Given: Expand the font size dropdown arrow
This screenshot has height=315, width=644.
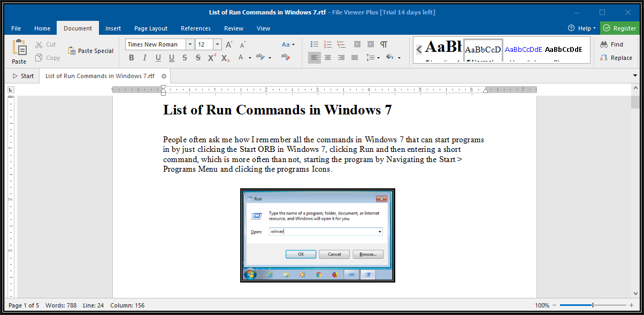Looking at the screenshot, I should (217, 44).
